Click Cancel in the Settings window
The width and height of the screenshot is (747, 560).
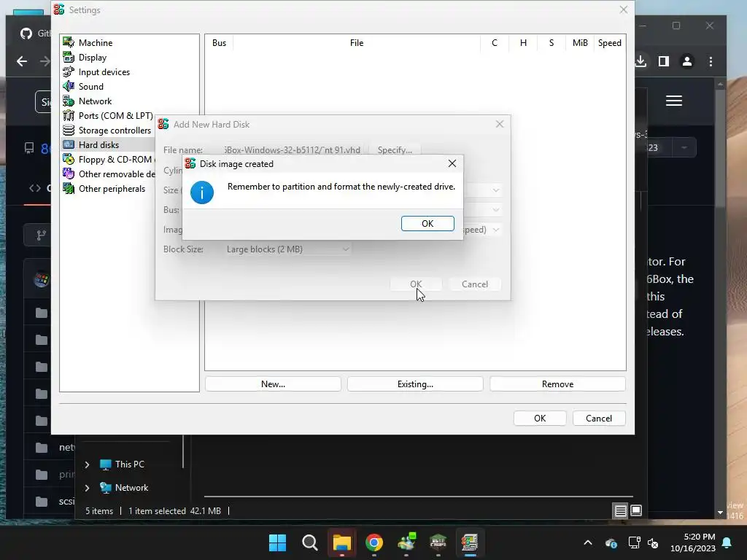point(599,418)
